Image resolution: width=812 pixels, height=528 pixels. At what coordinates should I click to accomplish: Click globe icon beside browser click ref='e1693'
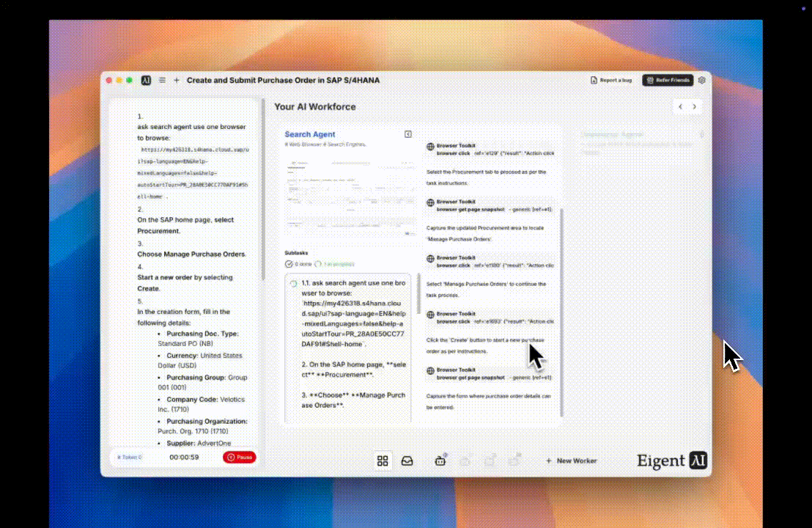tap(430, 315)
